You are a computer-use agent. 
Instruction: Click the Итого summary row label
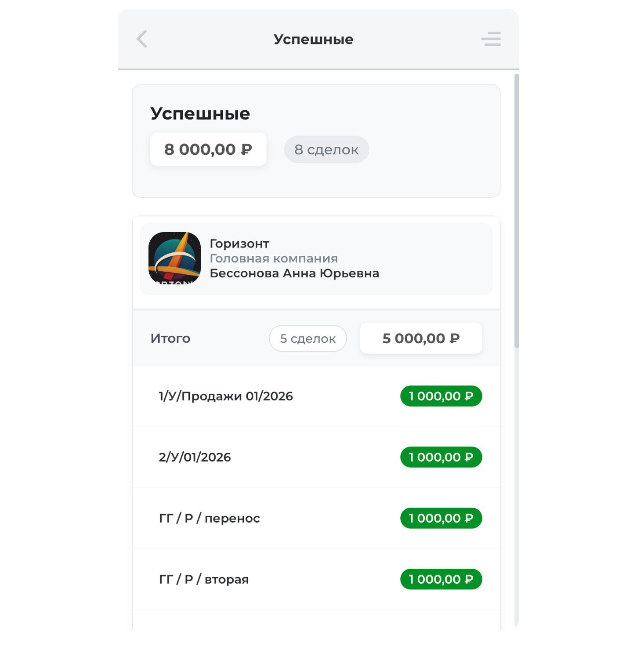coord(170,338)
